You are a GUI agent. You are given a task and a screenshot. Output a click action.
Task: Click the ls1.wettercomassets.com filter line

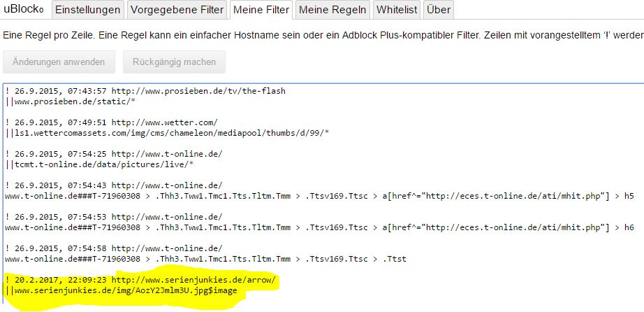pos(167,133)
